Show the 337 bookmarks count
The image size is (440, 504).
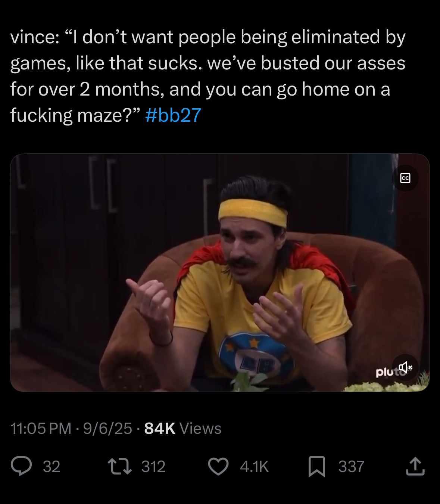click(x=351, y=467)
